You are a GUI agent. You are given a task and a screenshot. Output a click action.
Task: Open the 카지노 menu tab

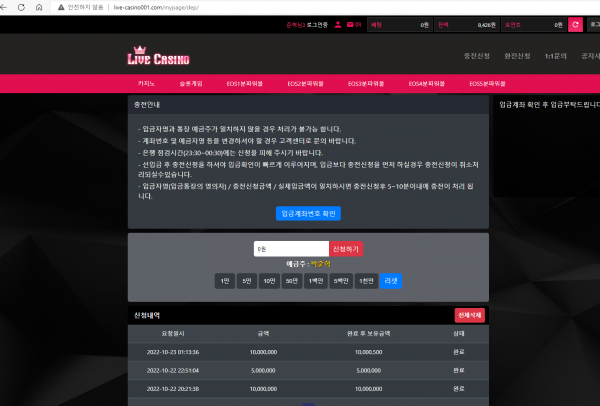[145, 84]
